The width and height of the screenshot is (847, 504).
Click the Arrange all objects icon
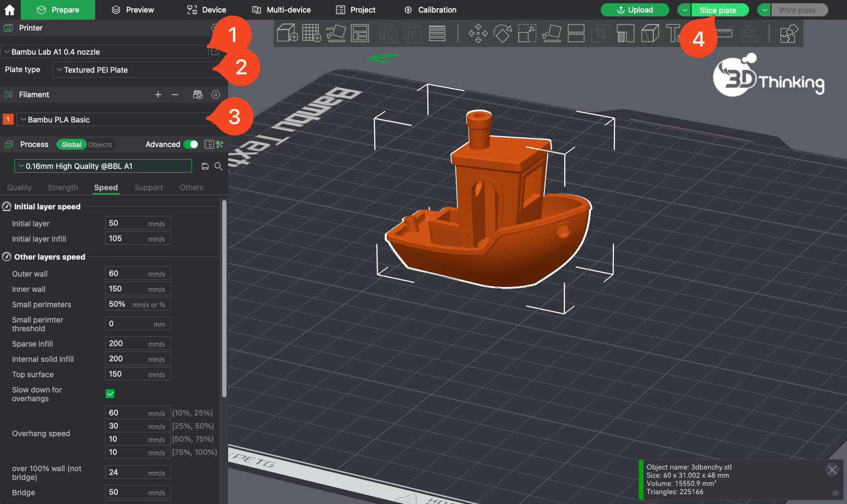(x=359, y=33)
